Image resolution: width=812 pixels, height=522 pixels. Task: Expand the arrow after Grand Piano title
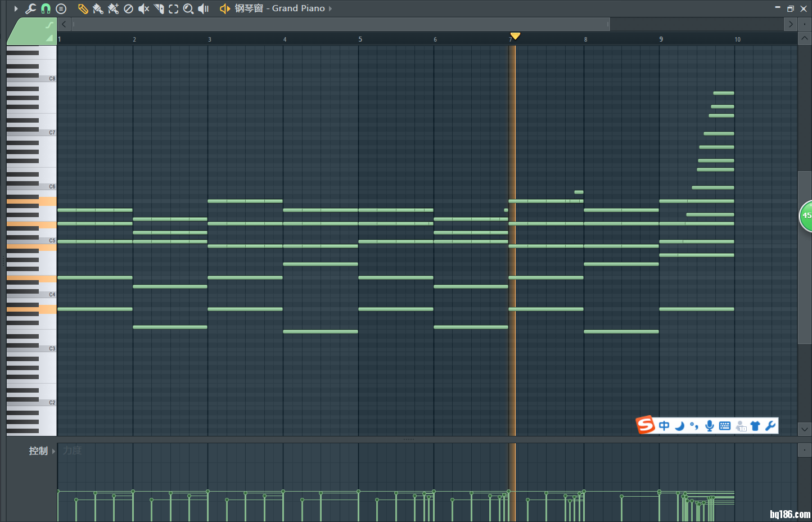click(x=330, y=8)
